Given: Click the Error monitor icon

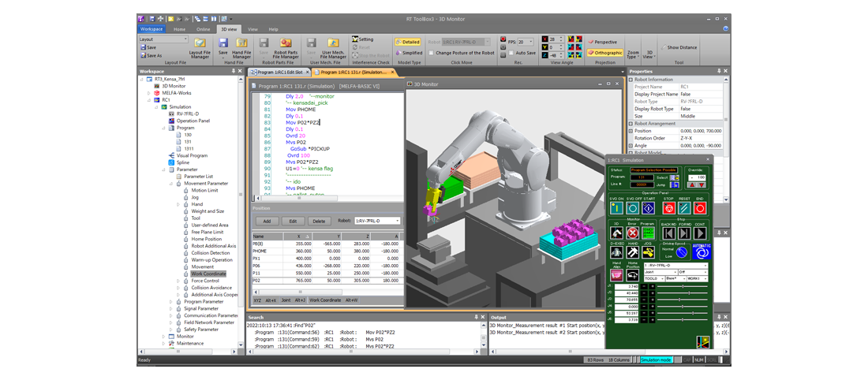Looking at the screenshot, I should [x=632, y=233].
